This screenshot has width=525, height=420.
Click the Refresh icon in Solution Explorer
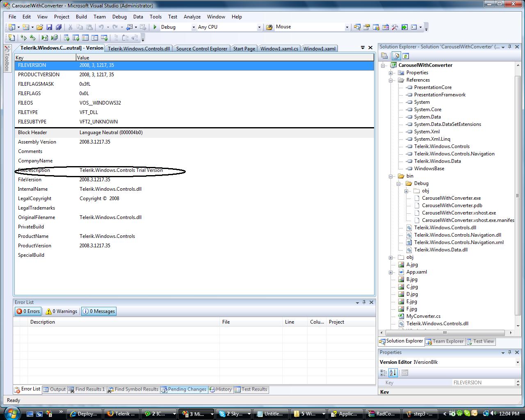405,56
